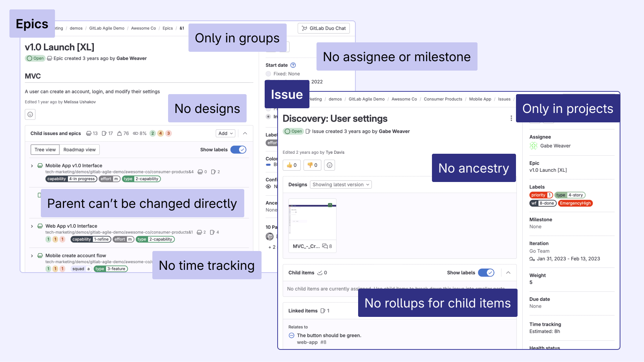Click the '1-refine' capability label
The image size is (644, 362).
(91, 239)
